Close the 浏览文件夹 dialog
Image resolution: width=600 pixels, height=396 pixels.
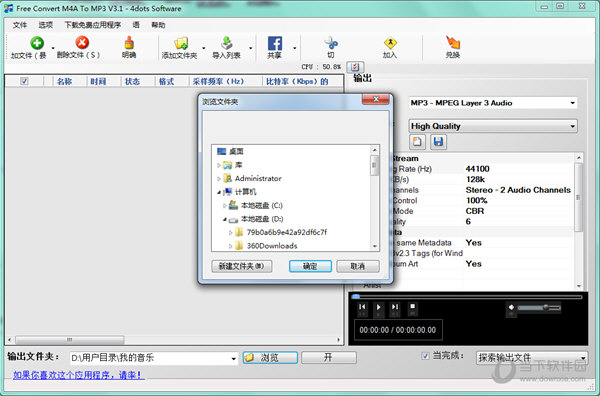[x=376, y=99]
